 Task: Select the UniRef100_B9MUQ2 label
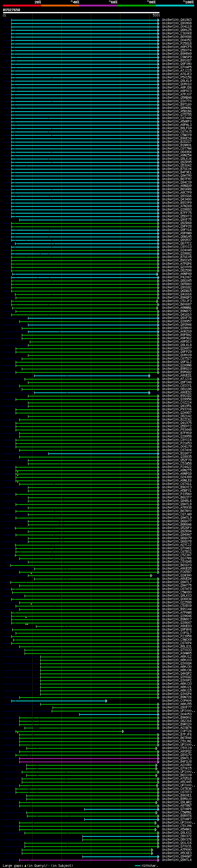(x=176, y=372)
